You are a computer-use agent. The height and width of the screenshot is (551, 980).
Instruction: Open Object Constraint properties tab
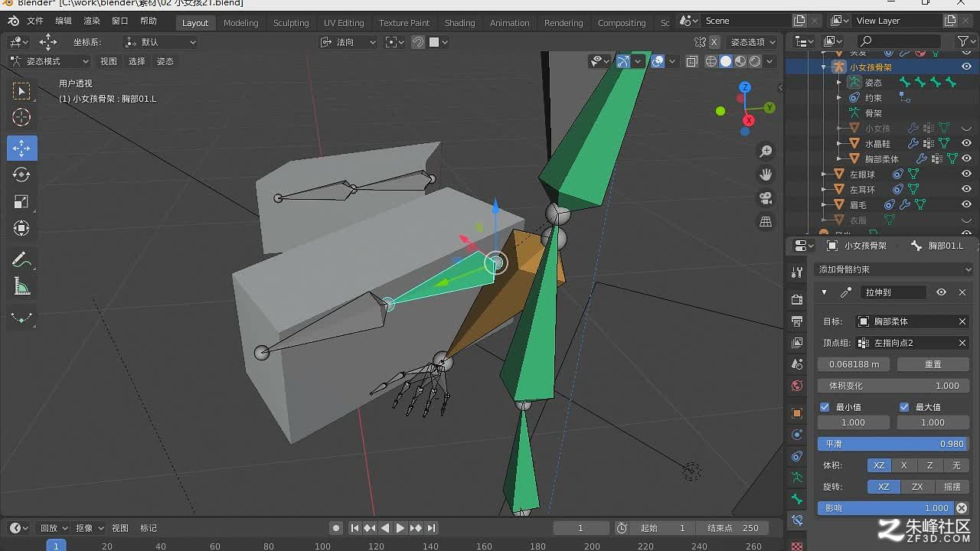click(797, 456)
